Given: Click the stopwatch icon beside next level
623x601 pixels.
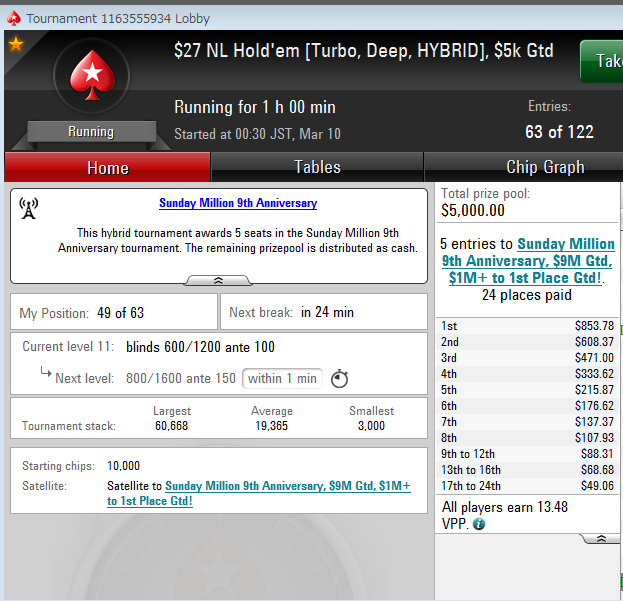Looking at the screenshot, I should click(340, 379).
